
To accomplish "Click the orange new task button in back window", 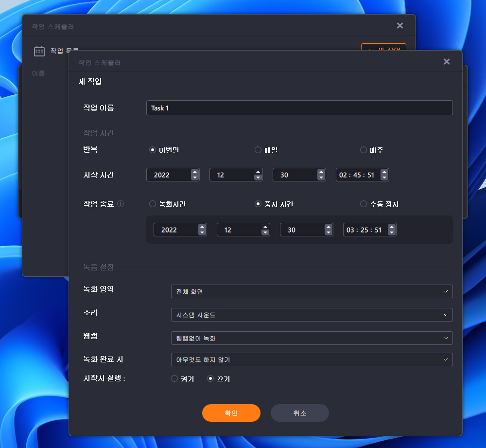I will [384, 47].
